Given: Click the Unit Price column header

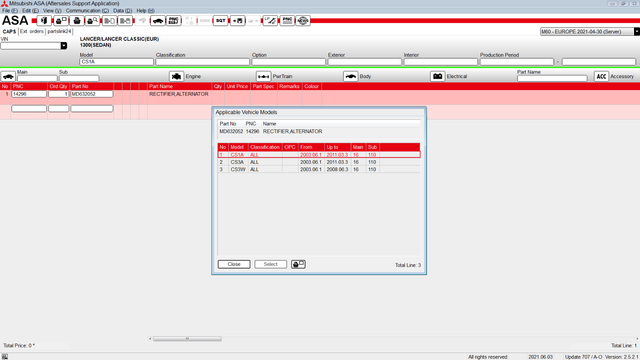Looking at the screenshot, I should coord(237,87).
